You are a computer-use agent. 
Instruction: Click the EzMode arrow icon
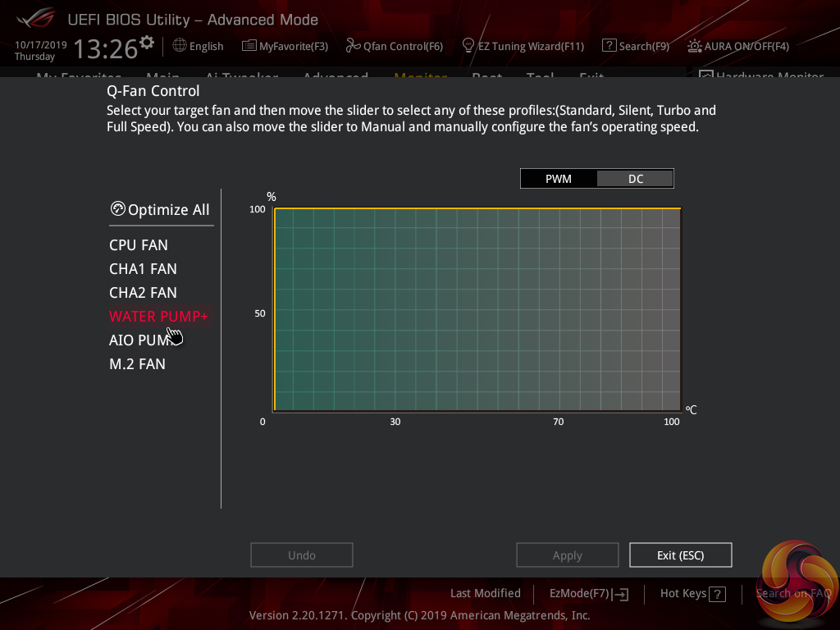(x=622, y=594)
